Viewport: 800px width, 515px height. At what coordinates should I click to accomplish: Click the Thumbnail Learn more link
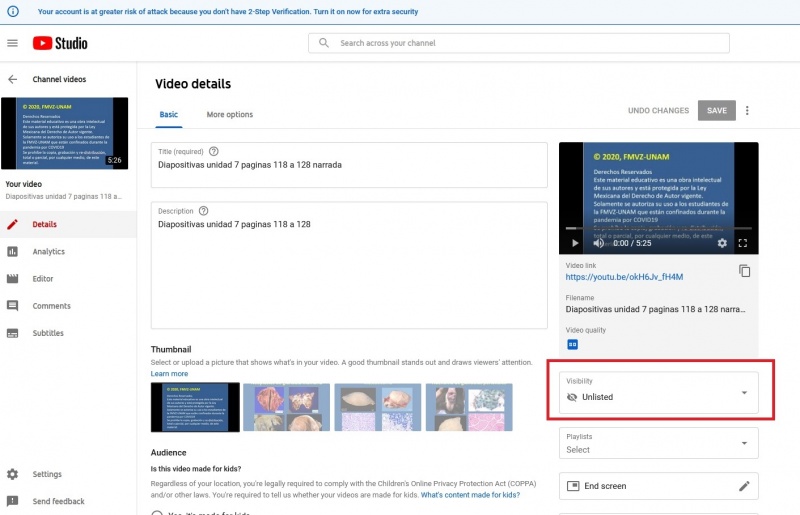pos(169,374)
